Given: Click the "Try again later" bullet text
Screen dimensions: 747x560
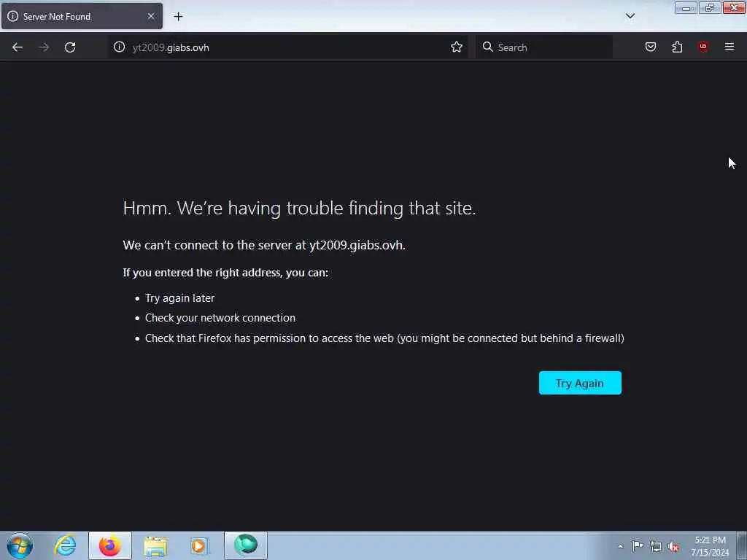Looking at the screenshot, I should point(179,298).
